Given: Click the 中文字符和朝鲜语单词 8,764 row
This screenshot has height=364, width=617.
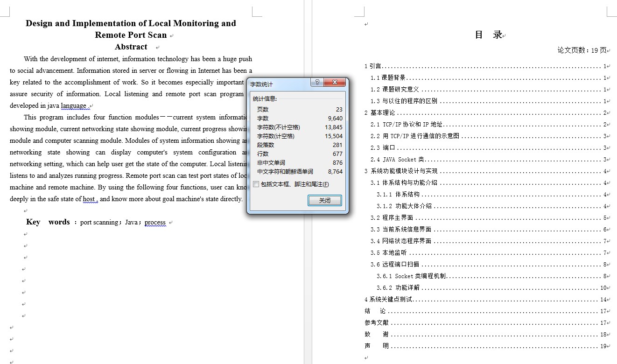Looking at the screenshot, I should pyautogui.click(x=299, y=171).
